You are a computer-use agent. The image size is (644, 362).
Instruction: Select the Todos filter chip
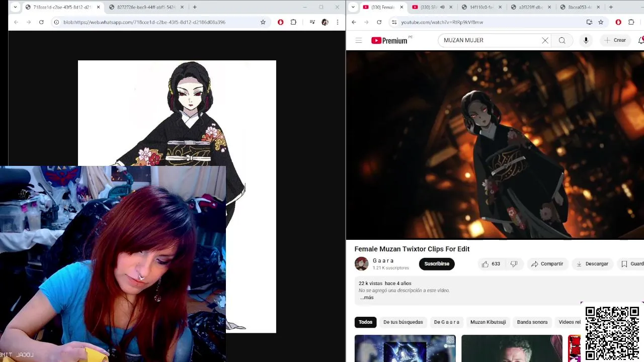tap(366, 322)
